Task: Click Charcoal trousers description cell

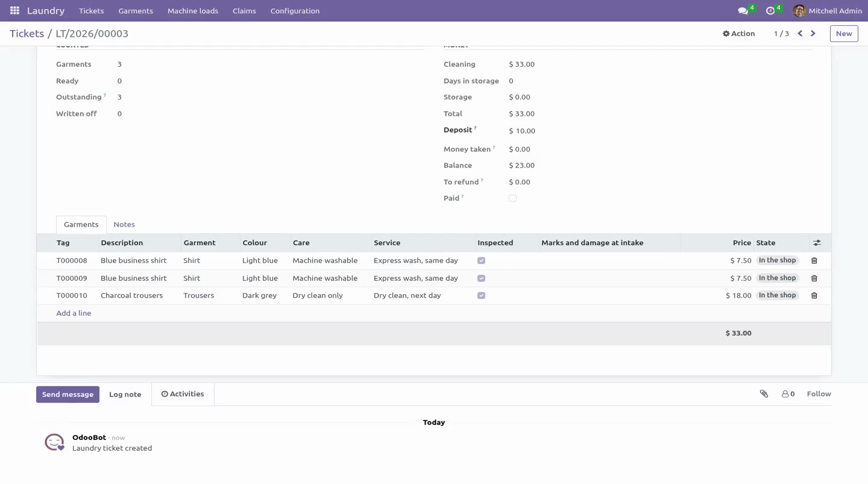Action: coord(139,296)
